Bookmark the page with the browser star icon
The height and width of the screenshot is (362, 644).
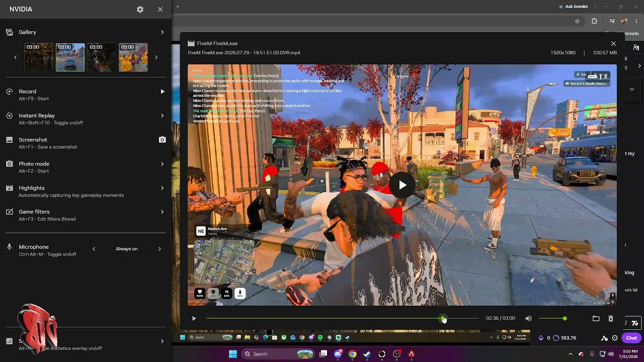577,21
